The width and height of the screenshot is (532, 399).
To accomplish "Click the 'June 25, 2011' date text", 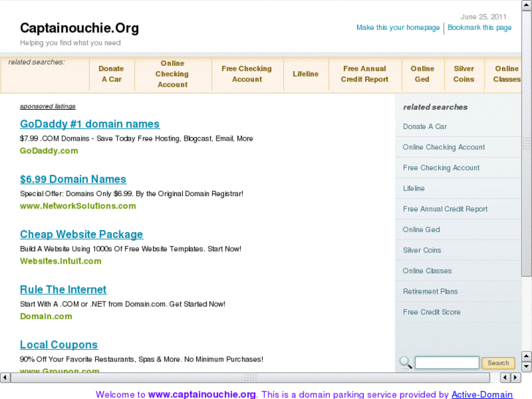I will point(483,17).
